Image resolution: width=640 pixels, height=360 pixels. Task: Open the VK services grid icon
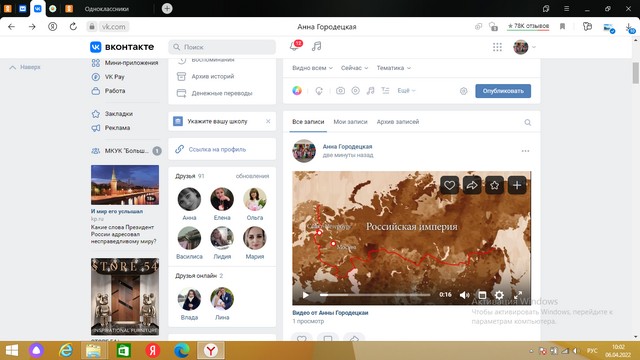pyautogui.click(x=497, y=47)
